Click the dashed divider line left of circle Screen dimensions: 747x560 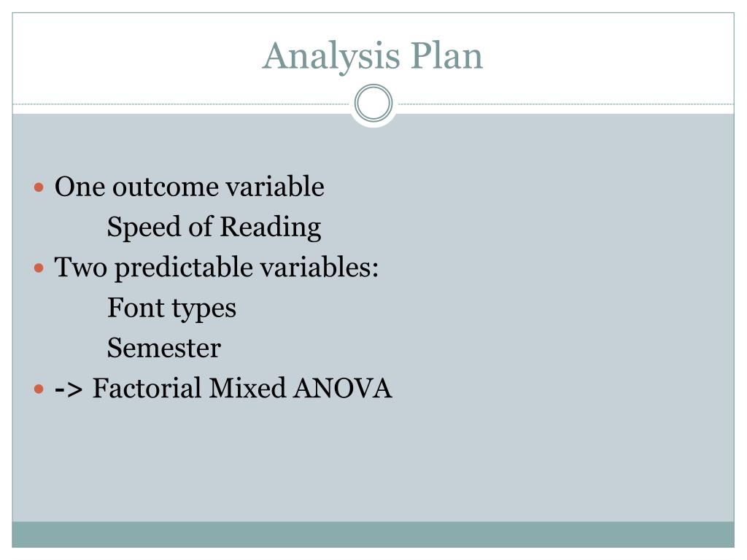pos(181,104)
